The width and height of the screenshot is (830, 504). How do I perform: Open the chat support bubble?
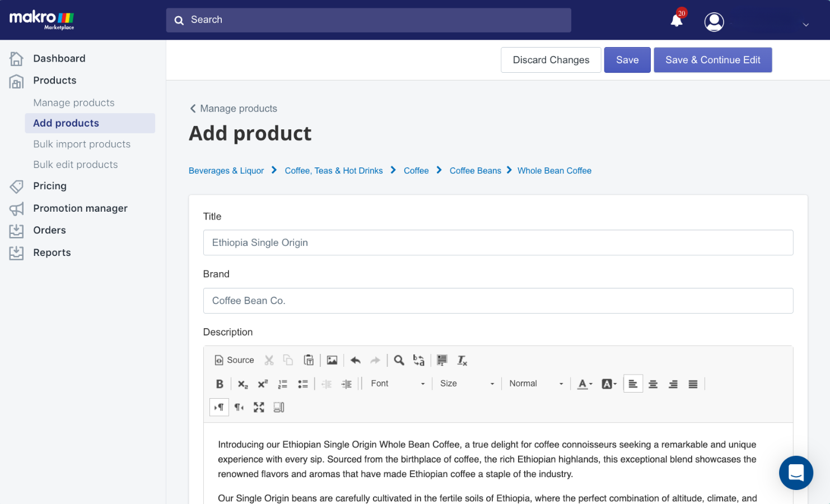pos(796,473)
